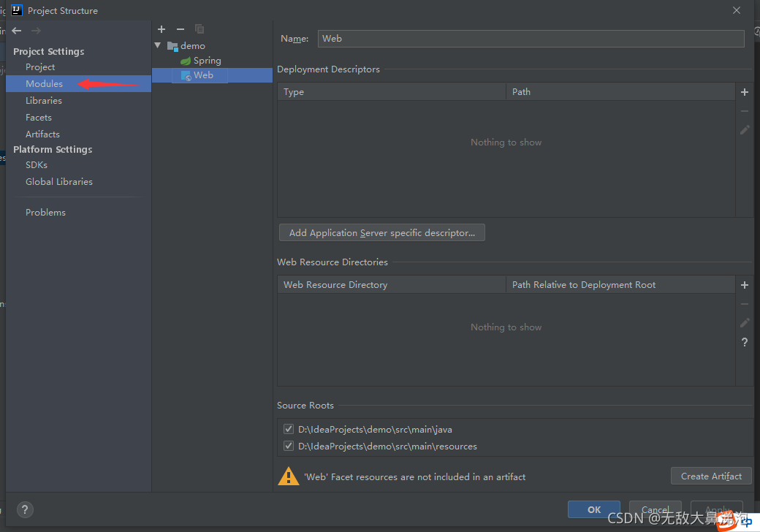Image resolution: width=760 pixels, height=532 pixels.
Task: Add a deployment descriptor with plus
Action: point(745,92)
